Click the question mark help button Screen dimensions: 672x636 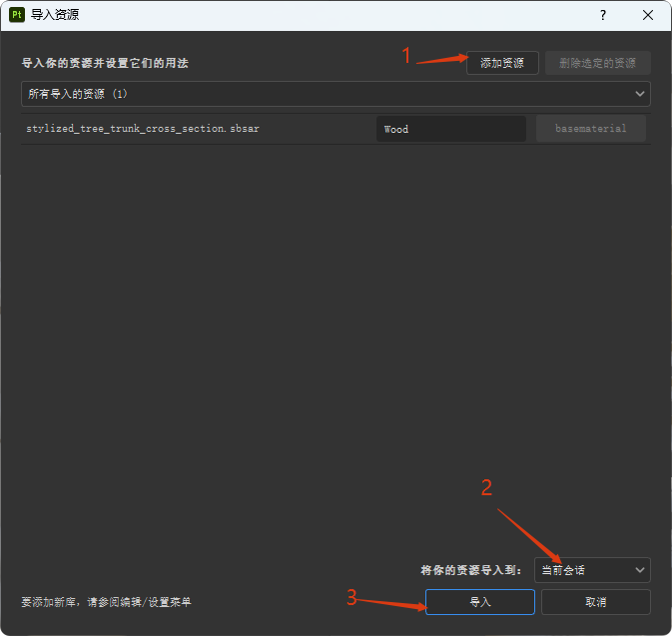[x=603, y=15]
